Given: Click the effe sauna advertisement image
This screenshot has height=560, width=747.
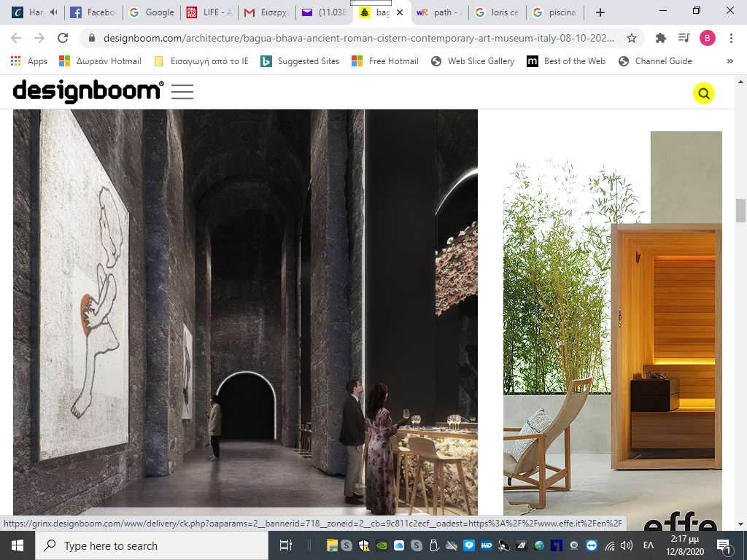Looking at the screenshot, I should click(613, 328).
